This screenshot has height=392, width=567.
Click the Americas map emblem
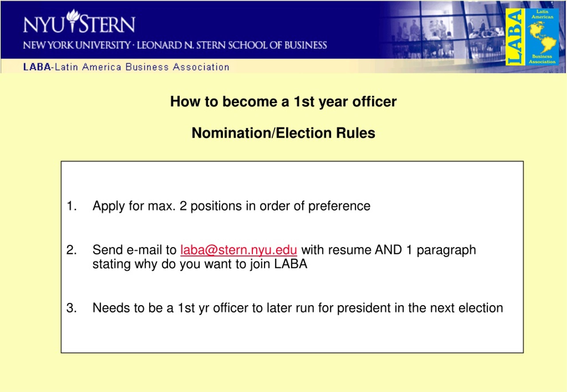point(542,37)
